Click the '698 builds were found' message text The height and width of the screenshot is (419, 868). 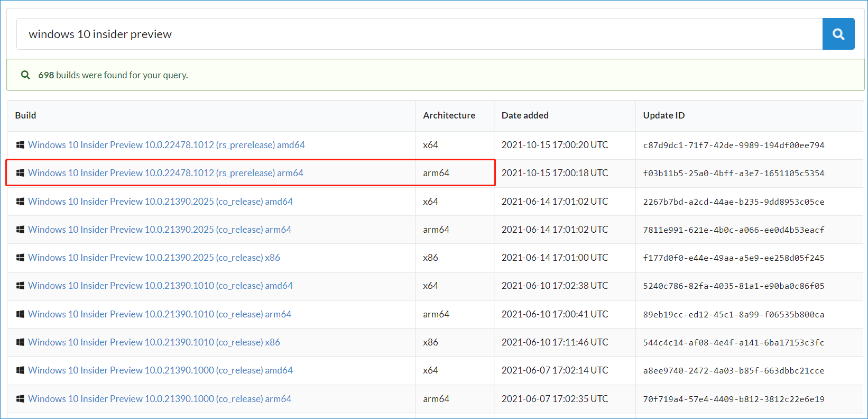point(113,75)
